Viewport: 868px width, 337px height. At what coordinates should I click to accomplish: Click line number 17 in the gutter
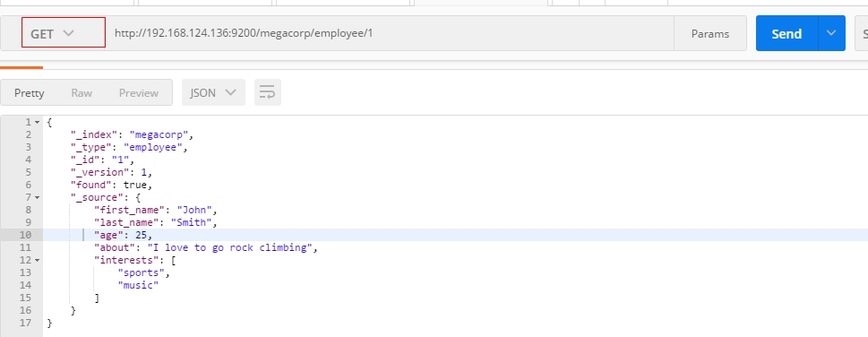pyautogui.click(x=26, y=323)
